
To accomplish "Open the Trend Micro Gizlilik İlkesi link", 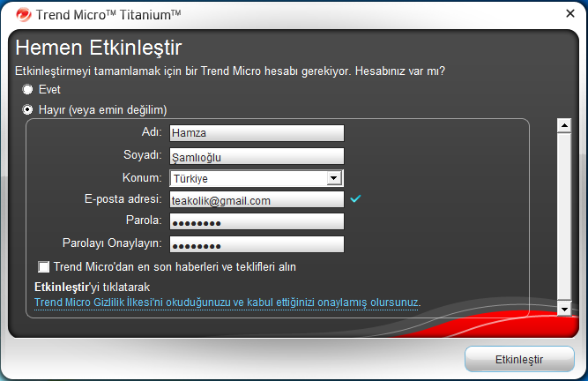I will coord(227,303).
